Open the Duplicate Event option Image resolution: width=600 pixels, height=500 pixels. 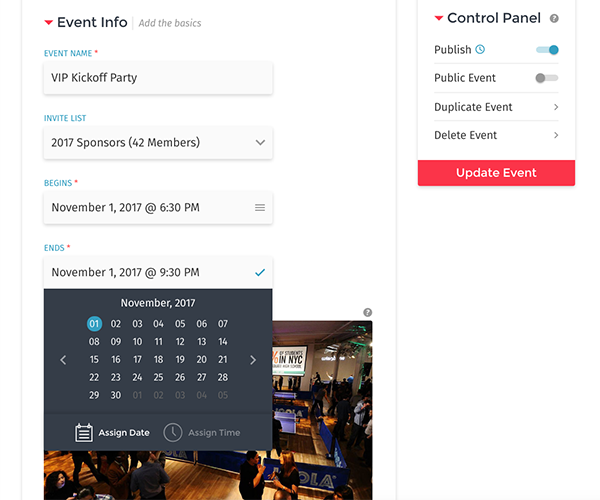pyautogui.click(x=496, y=107)
